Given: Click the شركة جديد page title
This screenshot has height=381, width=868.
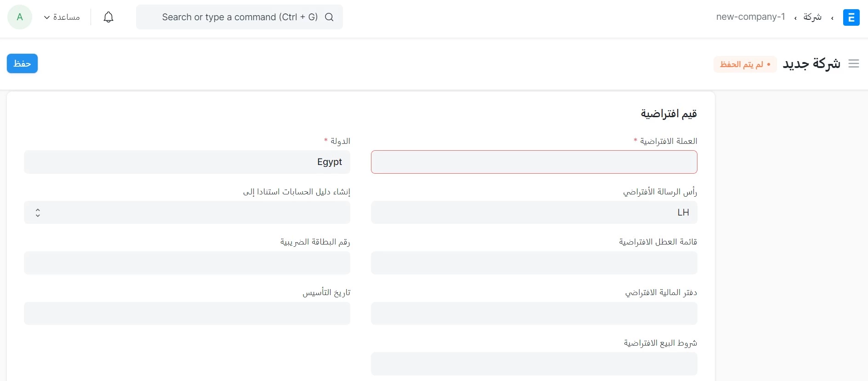Looking at the screenshot, I should click(x=811, y=64).
